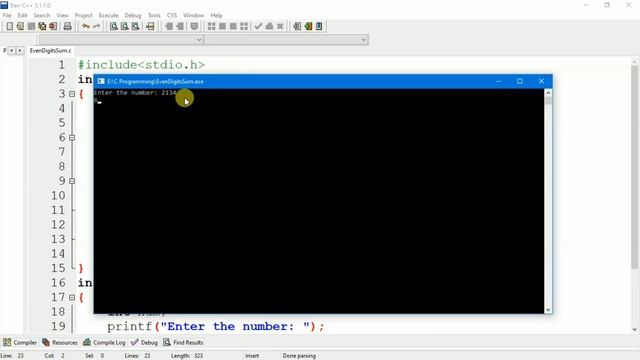Collapse the code fold at line 9

[x=72, y=181]
